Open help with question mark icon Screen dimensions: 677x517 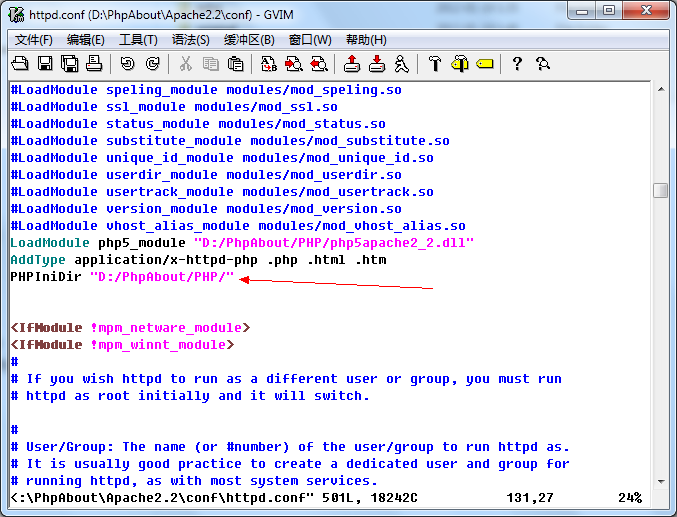coord(517,64)
